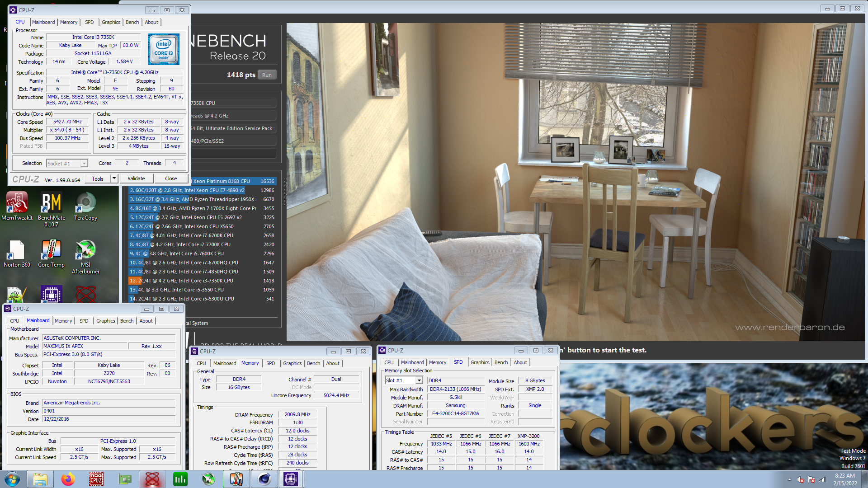Screen dimensions: 868x488
Task: Click the network signal tray icon
Action: point(822,479)
